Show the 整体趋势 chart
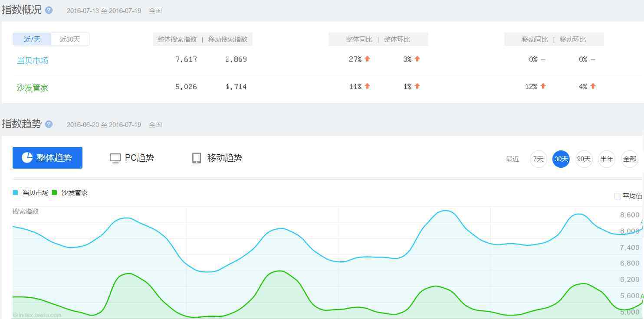 click(47, 158)
